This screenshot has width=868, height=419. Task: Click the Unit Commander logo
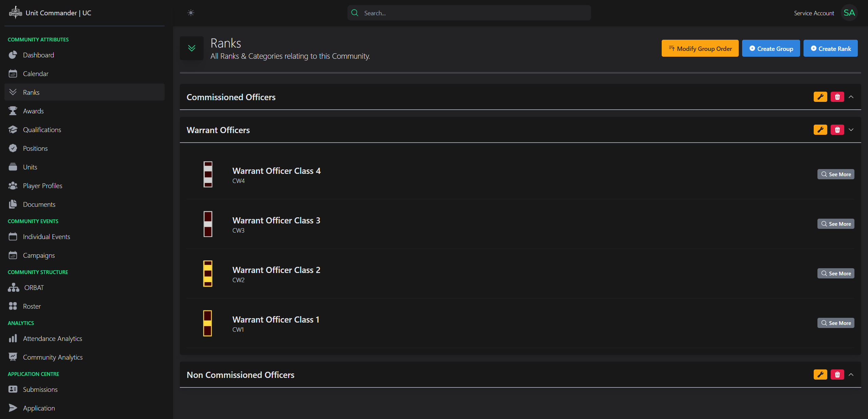(16, 13)
